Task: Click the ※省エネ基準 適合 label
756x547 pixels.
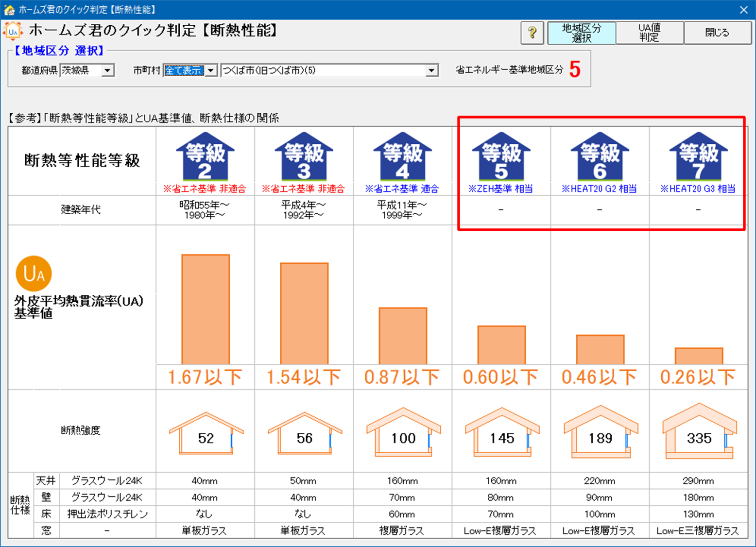Action: tap(402, 189)
